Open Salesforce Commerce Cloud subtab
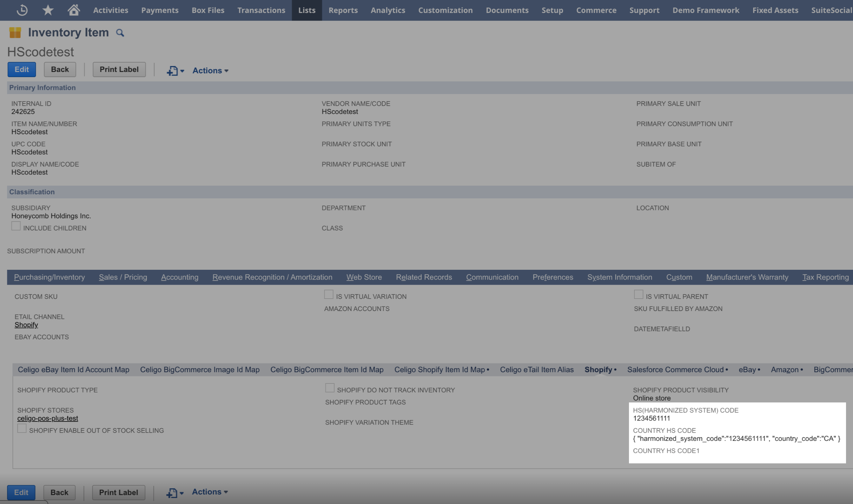The image size is (853, 504). [678, 369]
